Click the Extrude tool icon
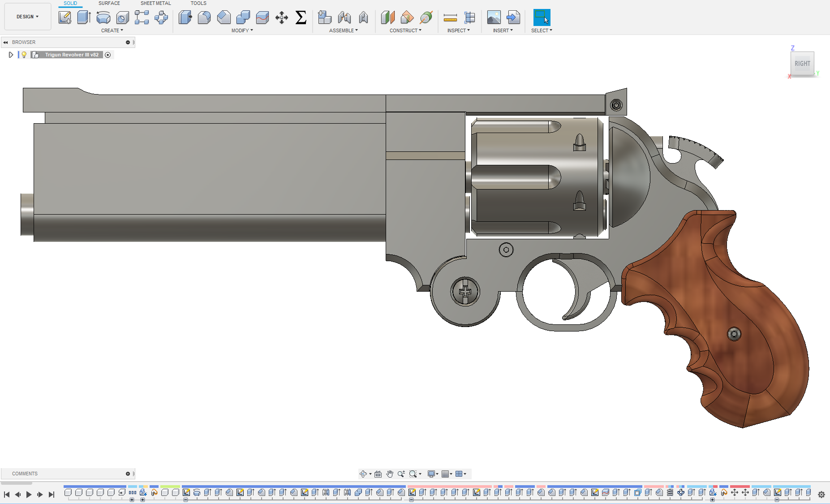Viewport: 830px width, 504px height. click(x=84, y=17)
